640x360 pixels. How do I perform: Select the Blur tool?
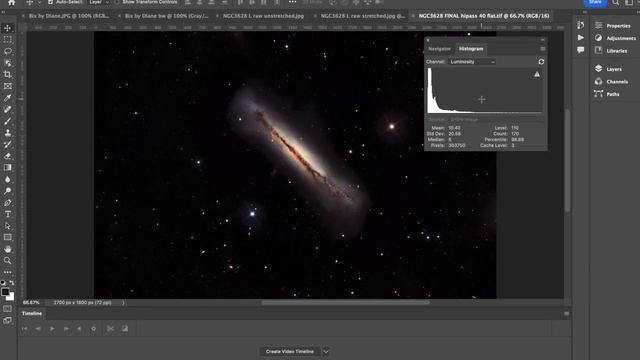coord(7,179)
